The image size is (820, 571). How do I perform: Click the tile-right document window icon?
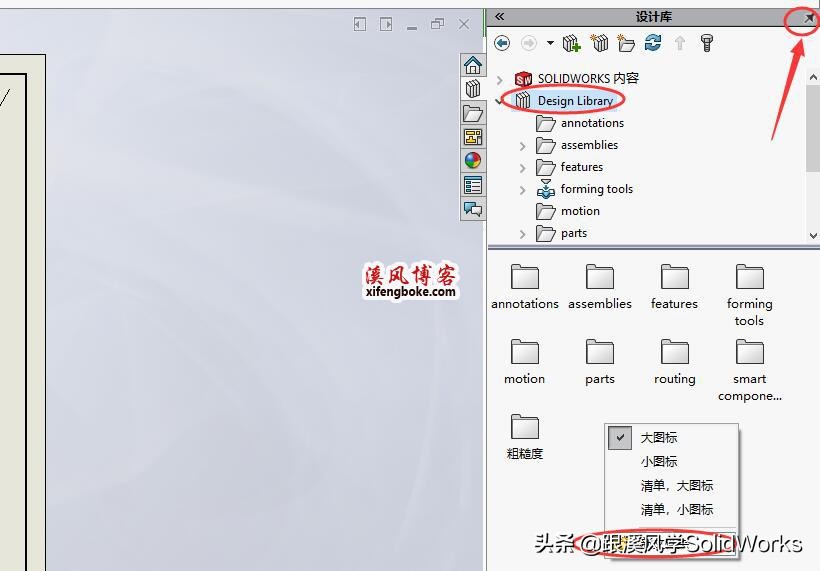tap(386, 24)
